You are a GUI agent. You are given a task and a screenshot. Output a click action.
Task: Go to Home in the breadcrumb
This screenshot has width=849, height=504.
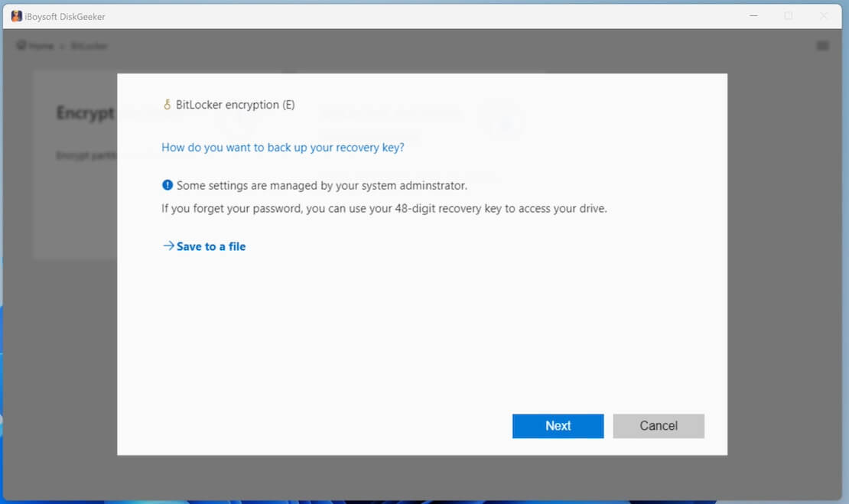41,46
